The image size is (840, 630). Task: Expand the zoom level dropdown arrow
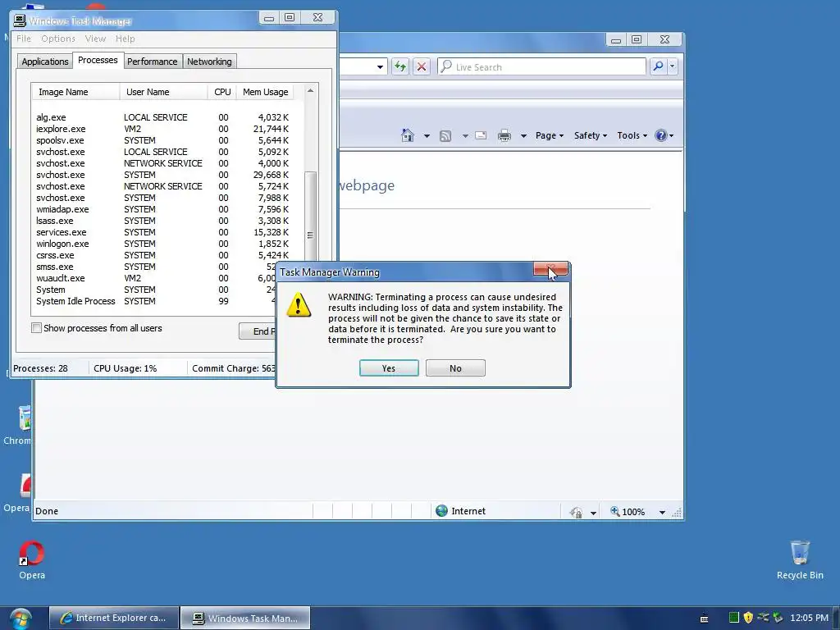[662, 513]
